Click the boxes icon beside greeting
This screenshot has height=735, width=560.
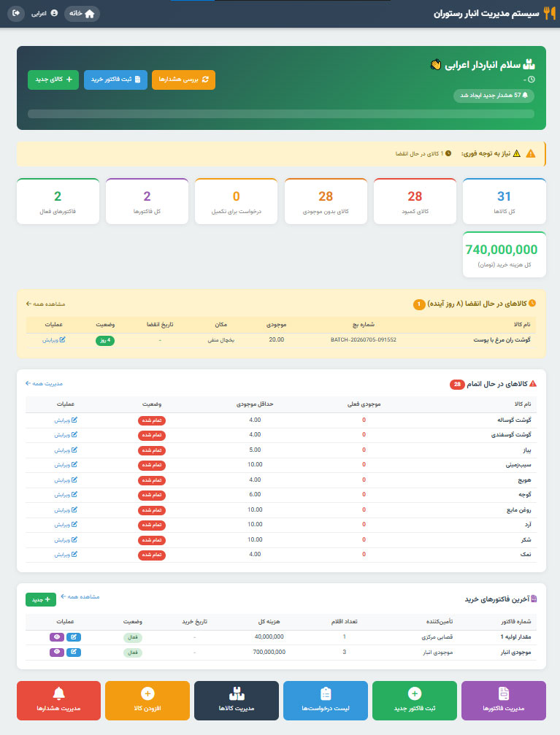[x=529, y=64]
